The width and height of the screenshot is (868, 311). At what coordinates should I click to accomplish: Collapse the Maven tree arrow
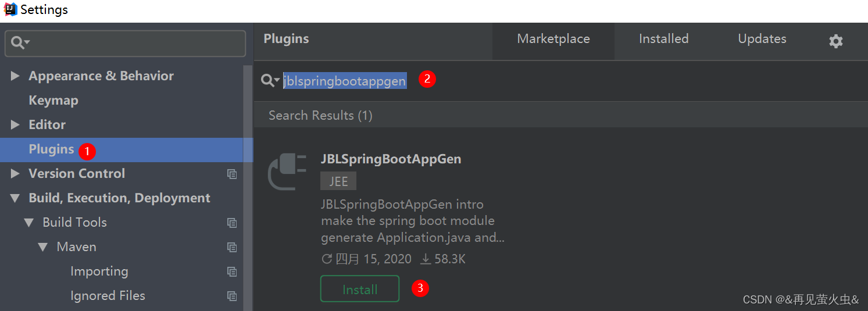click(x=43, y=247)
